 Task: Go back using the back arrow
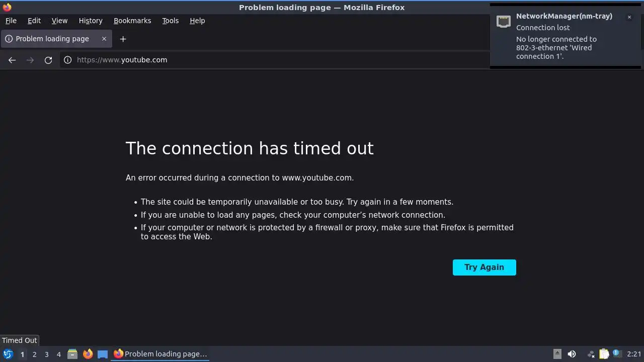12,60
